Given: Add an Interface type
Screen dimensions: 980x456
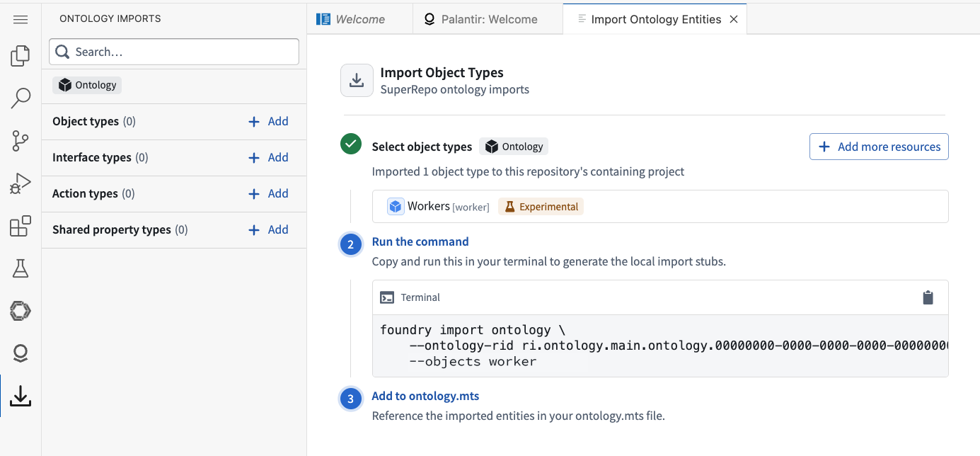Looking at the screenshot, I should pyautogui.click(x=269, y=157).
